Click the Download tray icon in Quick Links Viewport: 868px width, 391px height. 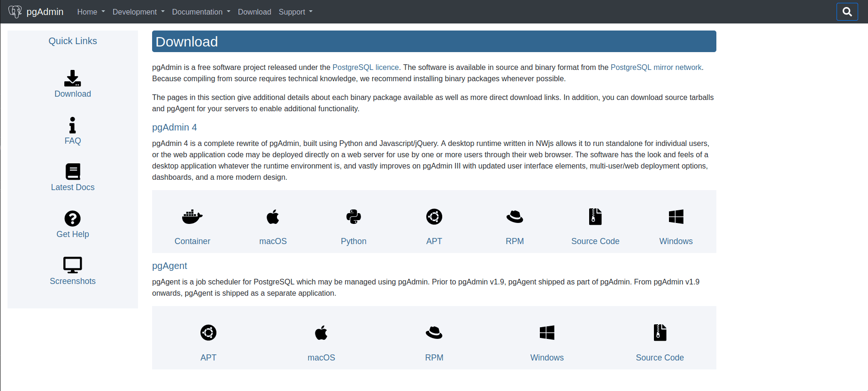[72, 78]
